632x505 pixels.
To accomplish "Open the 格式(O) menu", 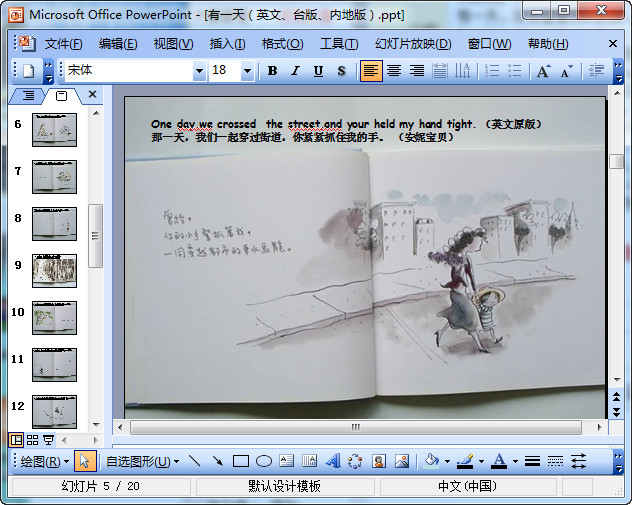I will pos(282,44).
